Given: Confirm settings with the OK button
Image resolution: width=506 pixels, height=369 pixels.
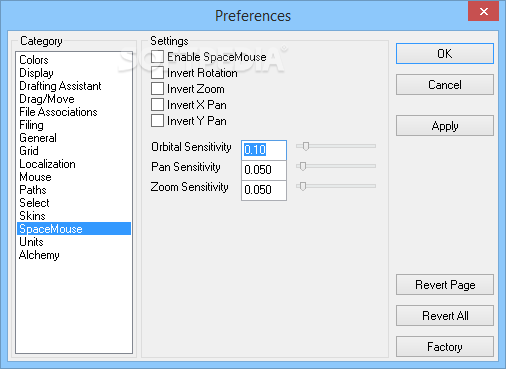Looking at the screenshot, I should pos(445,54).
